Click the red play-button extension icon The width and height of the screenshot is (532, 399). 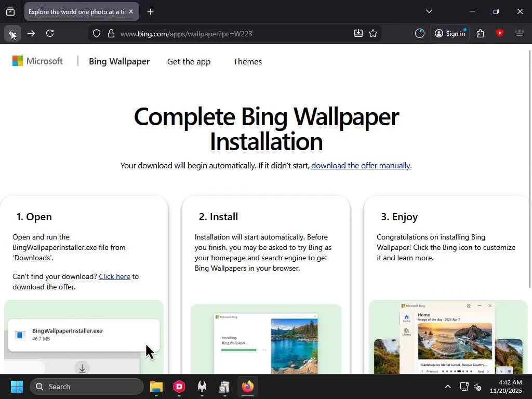click(x=499, y=33)
